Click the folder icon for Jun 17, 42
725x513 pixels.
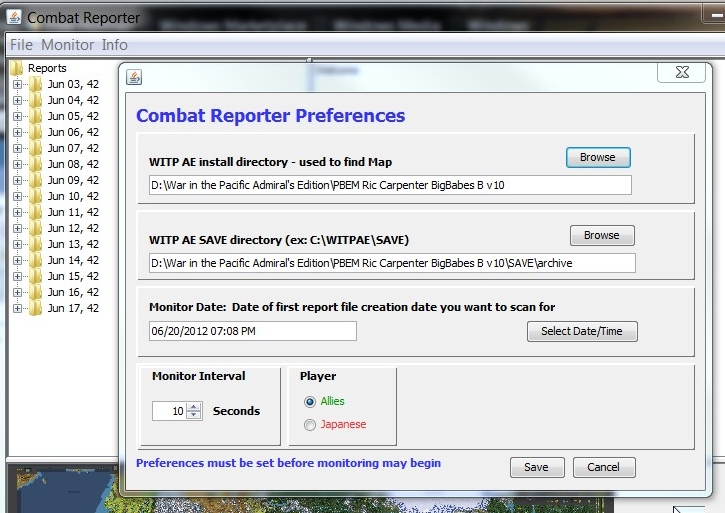click(36, 309)
